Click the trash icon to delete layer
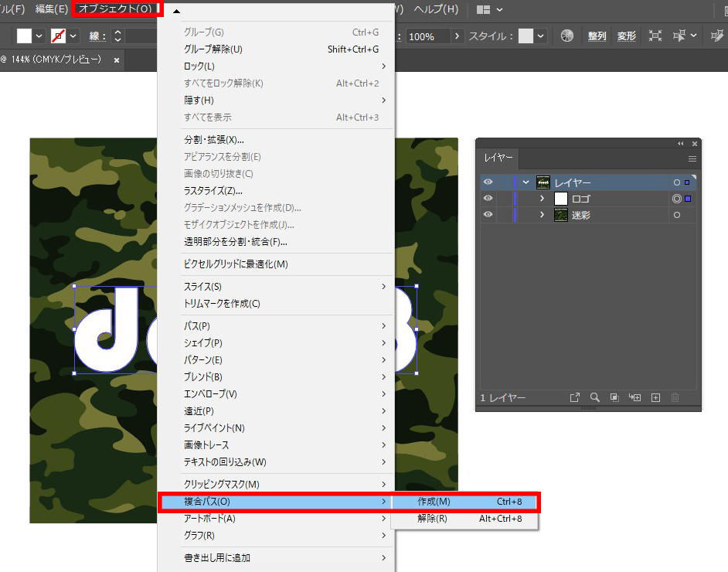728x572 pixels. (x=675, y=397)
